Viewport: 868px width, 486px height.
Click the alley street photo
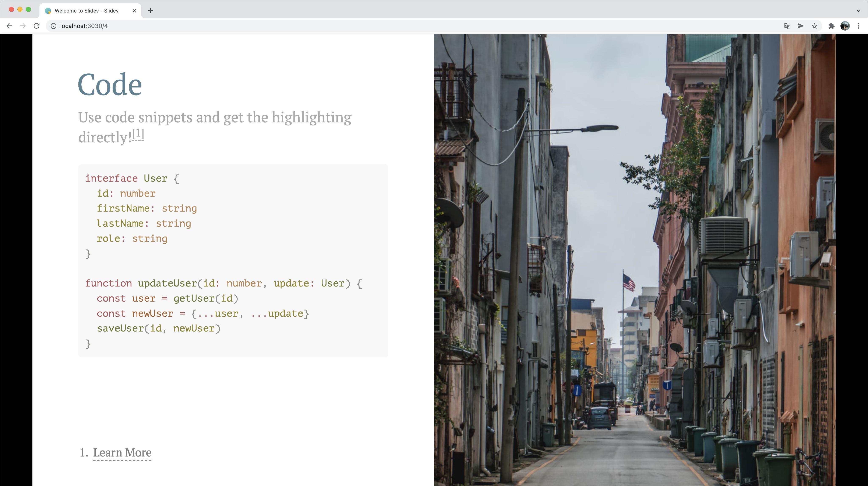click(x=635, y=260)
